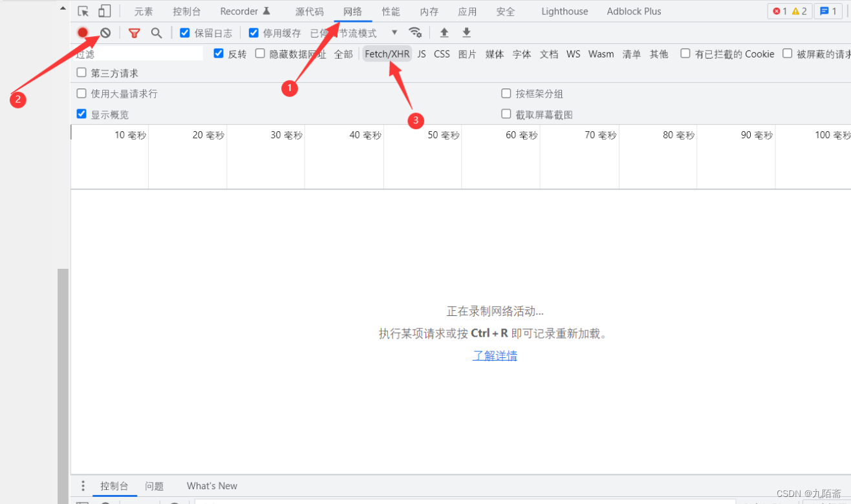
Task: Open the 问题 drawer tab
Action: pyautogui.click(x=154, y=486)
